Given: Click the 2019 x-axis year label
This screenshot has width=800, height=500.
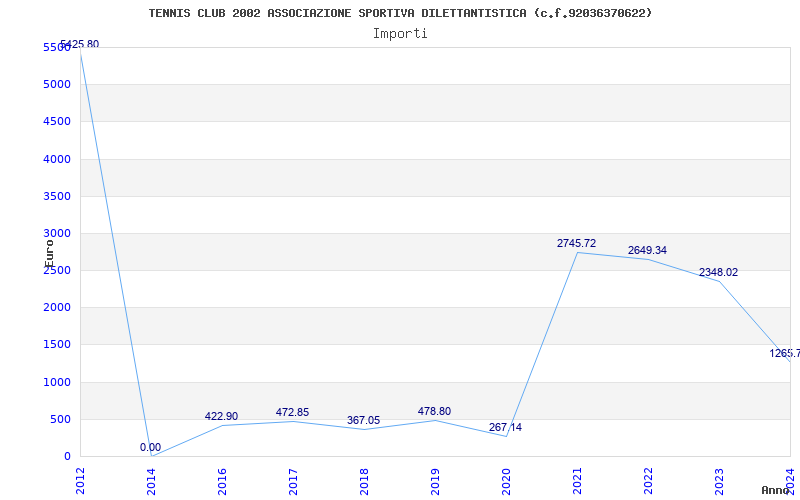Looking at the screenshot, I should pyautogui.click(x=435, y=481).
